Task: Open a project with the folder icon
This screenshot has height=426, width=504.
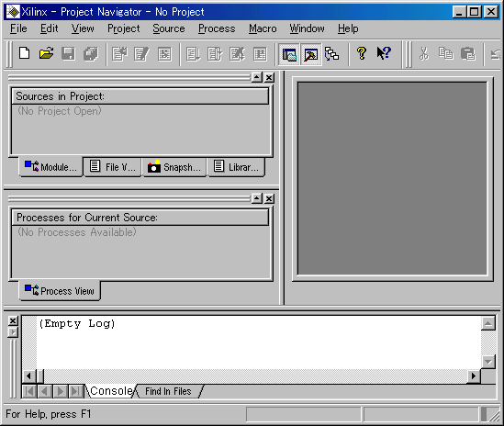Action: click(47, 53)
